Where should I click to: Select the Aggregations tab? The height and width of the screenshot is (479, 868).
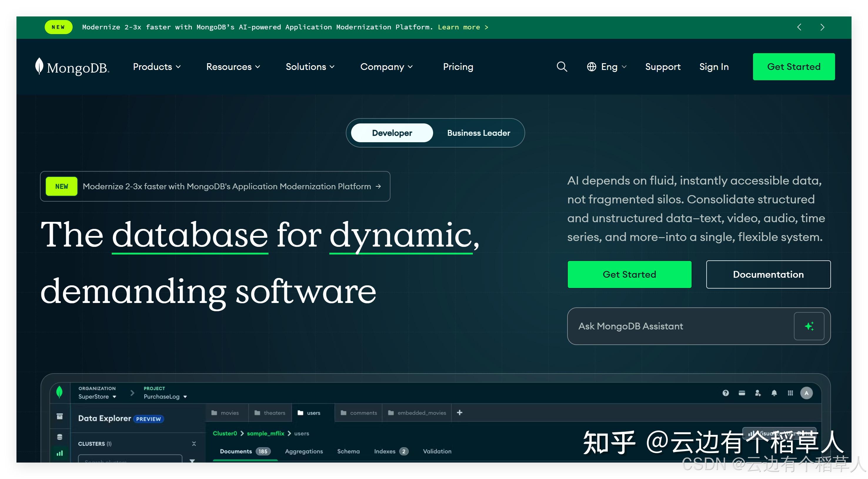[x=304, y=451]
